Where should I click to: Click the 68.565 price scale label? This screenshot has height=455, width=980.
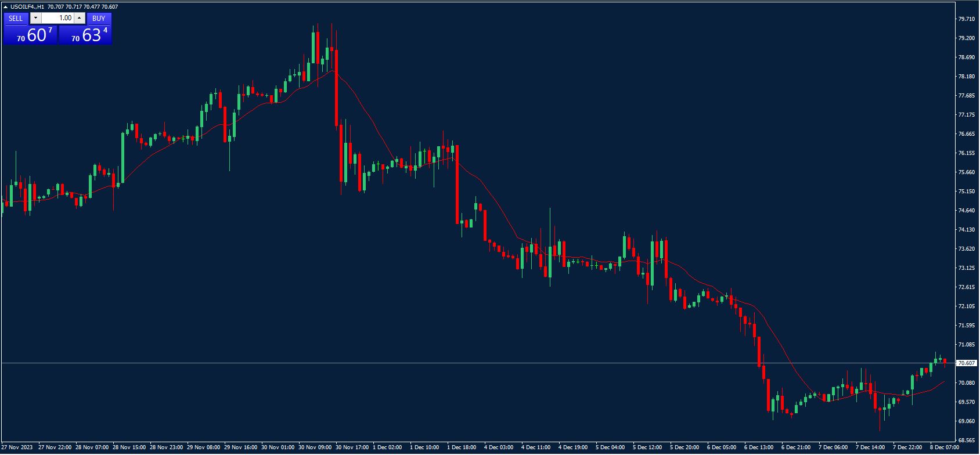(967, 440)
